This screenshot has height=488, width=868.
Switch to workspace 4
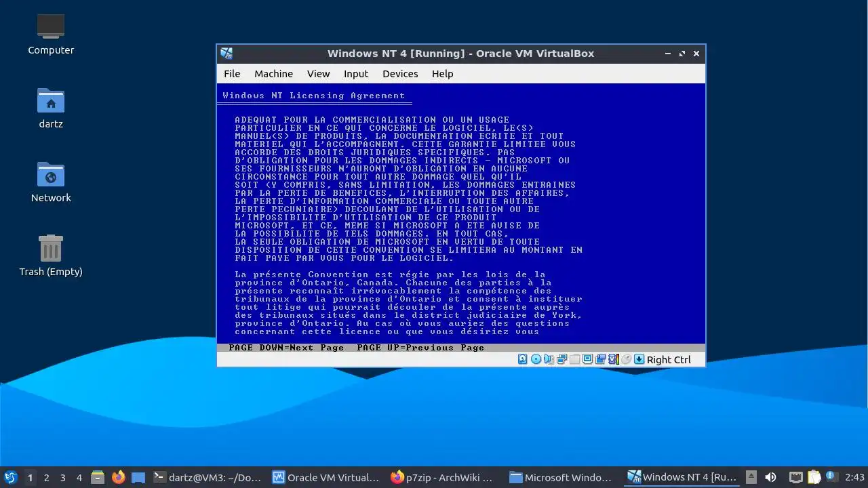79,478
